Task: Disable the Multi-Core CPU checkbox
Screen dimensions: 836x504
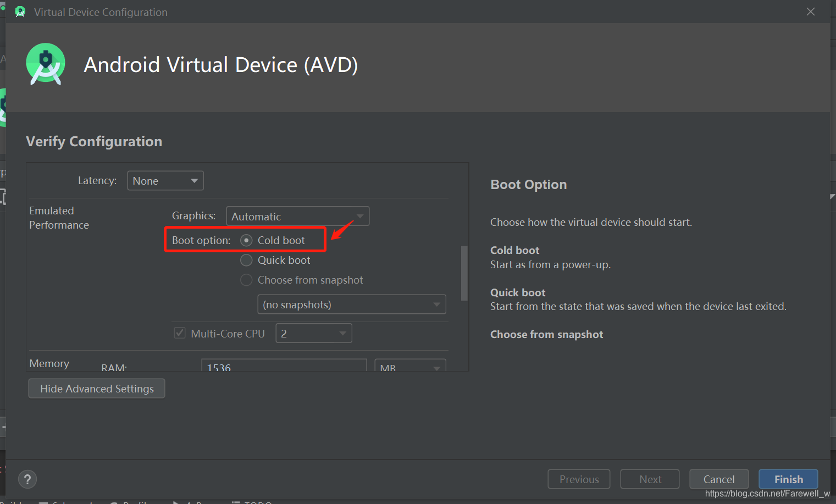Action: click(x=179, y=333)
